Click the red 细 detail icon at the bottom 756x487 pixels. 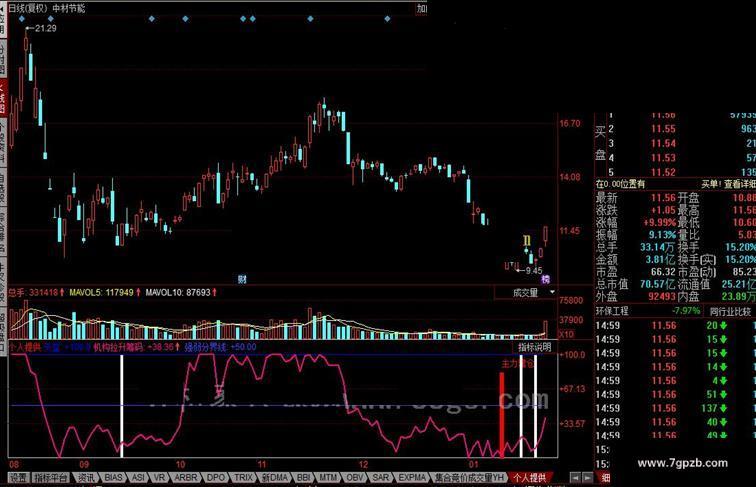pos(606,477)
